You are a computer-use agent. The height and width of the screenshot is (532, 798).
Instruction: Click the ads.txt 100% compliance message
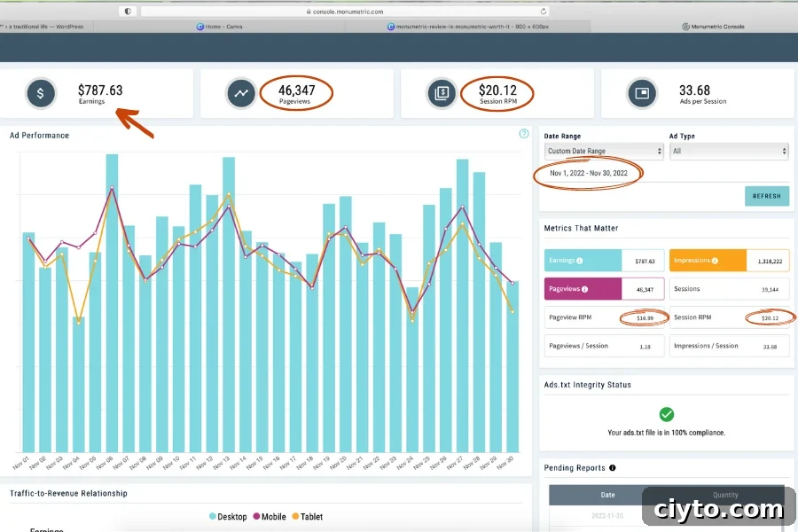(666, 433)
